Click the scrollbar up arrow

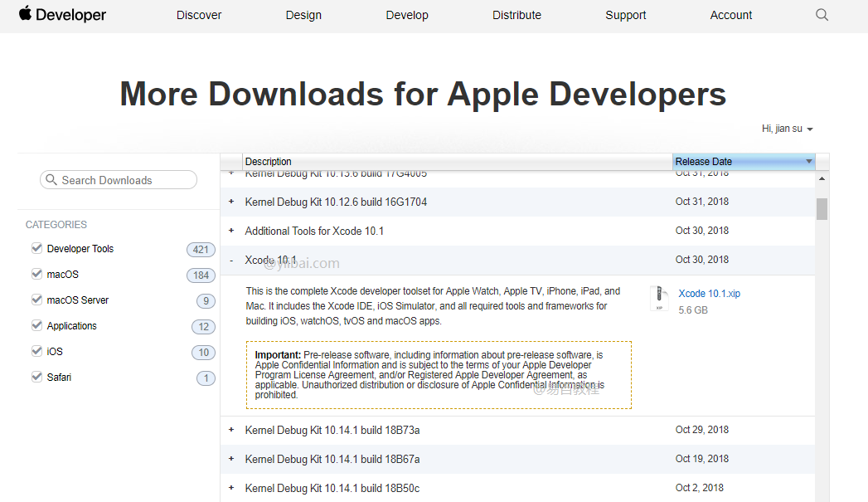click(x=822, y=178)
